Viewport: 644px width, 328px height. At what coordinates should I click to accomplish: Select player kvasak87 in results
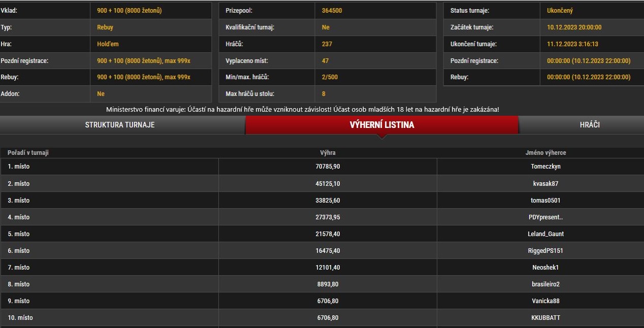coord(545,184)
